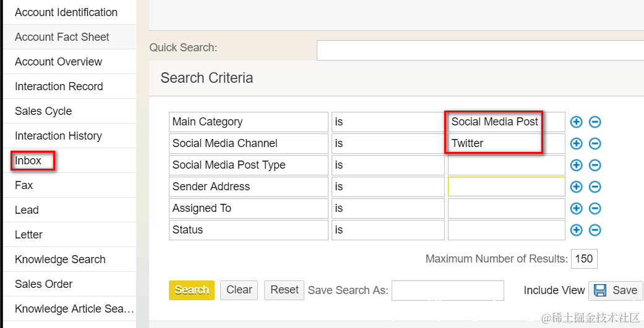
Task: Focus the Status value field
Action: tap(507, 230)
